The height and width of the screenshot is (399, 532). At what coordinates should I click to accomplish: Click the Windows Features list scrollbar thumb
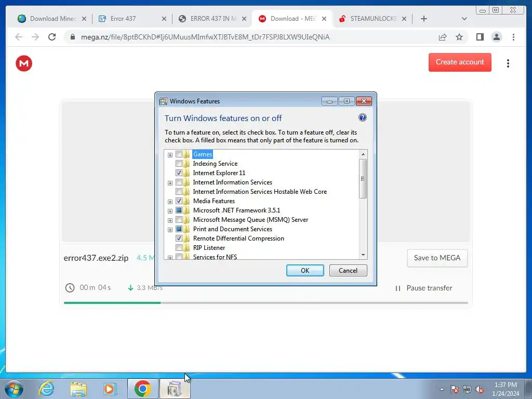point(363,179)
